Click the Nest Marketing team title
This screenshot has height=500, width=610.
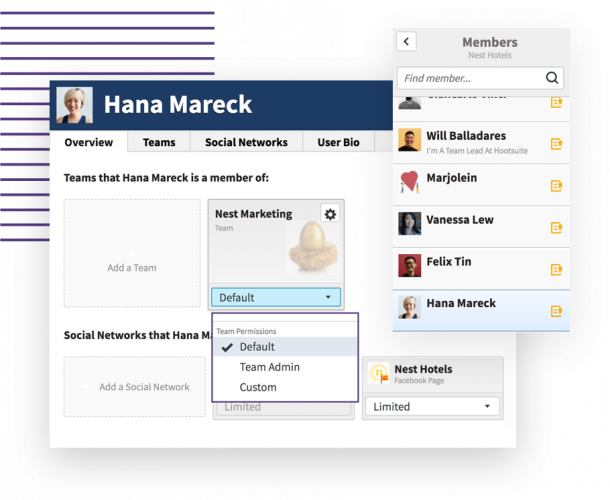coord(254,214)
